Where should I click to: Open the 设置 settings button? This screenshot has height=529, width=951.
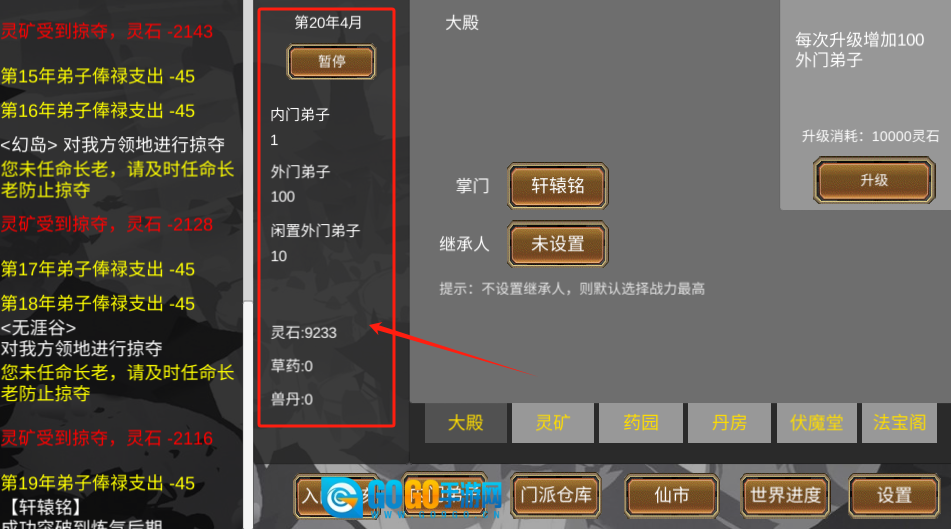click(x=894, y=496)
